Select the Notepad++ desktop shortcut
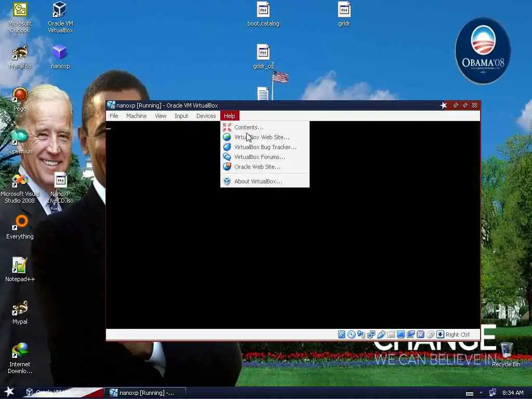Image resolution: width=532 pixels, height=399 pixels. [20, 270]
